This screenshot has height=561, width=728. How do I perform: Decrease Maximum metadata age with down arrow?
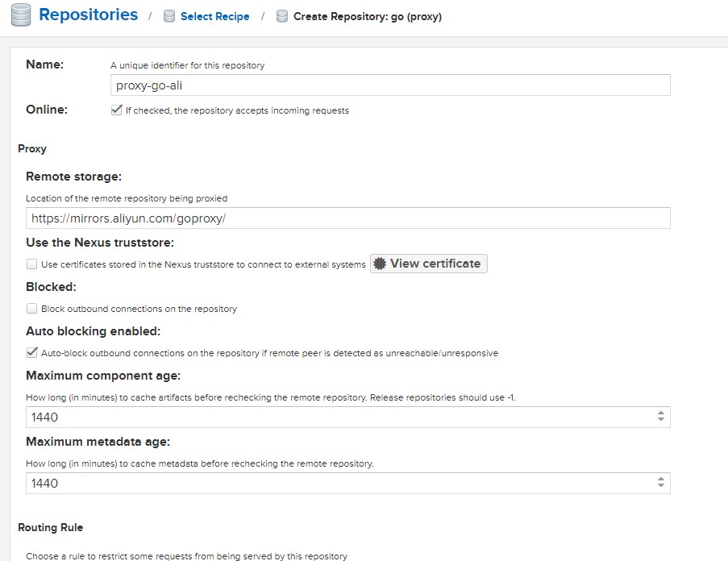pyautogui.click(x=660, y=487)
